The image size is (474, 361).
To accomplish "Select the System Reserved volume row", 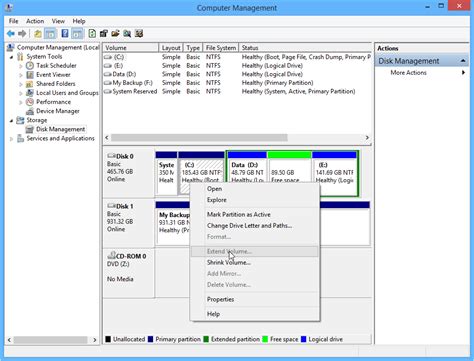I will click(237, 91).
